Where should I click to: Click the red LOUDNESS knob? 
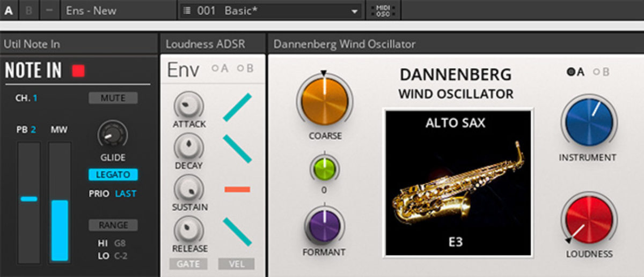point(588,220)
